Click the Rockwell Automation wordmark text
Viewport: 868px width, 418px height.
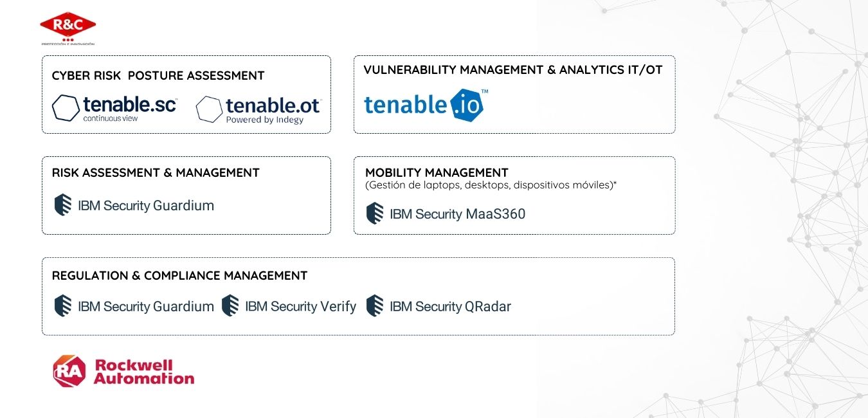coord(144,372)
